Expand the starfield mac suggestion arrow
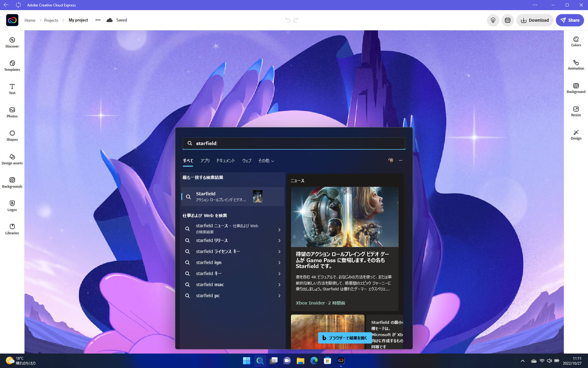This screenshot has height=368, width=588. [x=279, y=285]
